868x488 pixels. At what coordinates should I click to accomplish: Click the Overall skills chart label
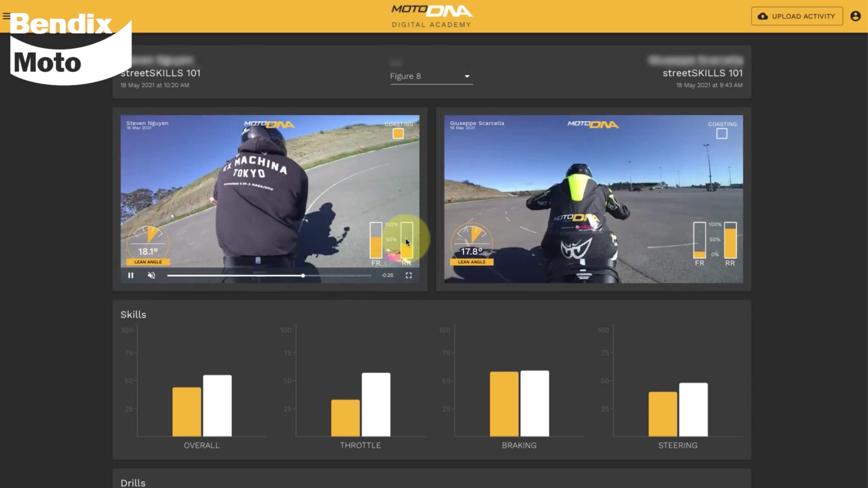pos(202,445)
